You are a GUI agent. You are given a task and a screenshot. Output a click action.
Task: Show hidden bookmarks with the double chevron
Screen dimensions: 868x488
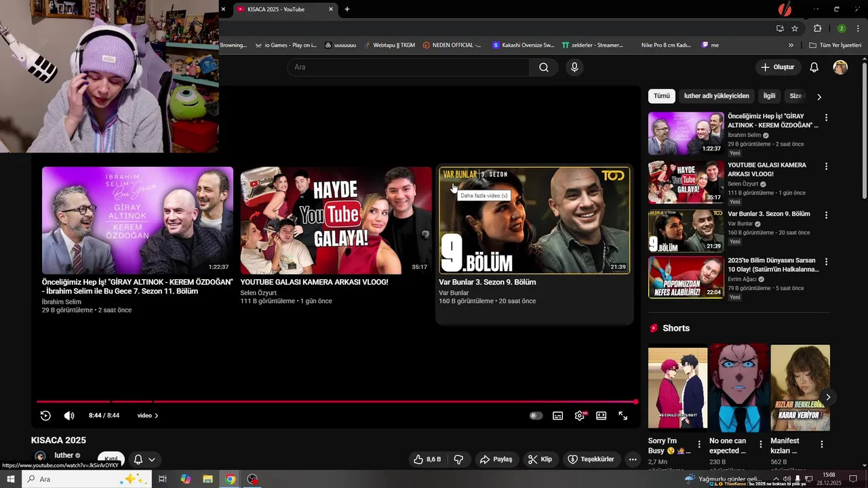(791, 45)
